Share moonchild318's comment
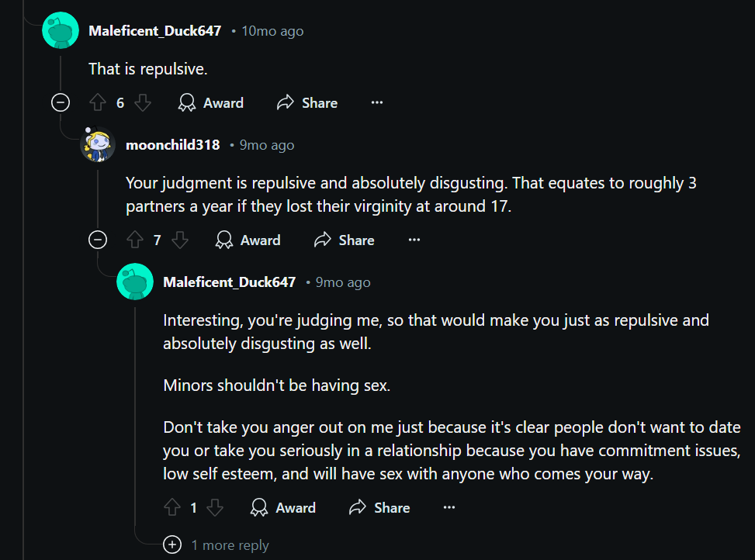The height and width of the screenshot is (560, 755). click(345, 240)
